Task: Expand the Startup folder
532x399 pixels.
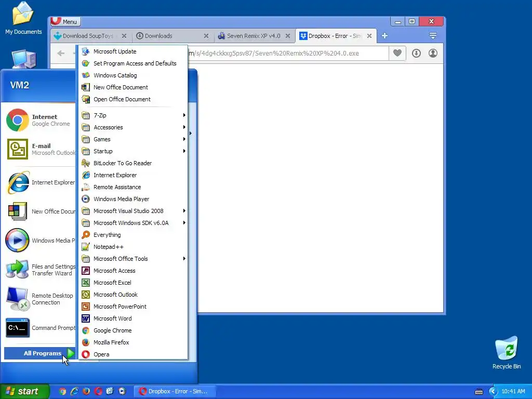Action: (134, 151)
